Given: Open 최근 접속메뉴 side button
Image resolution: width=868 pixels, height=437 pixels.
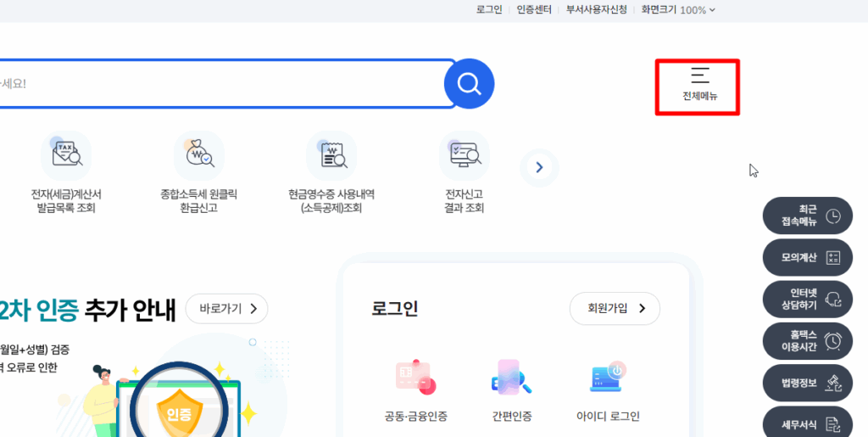Looking at the screenshot, I should tap(808, 216).
